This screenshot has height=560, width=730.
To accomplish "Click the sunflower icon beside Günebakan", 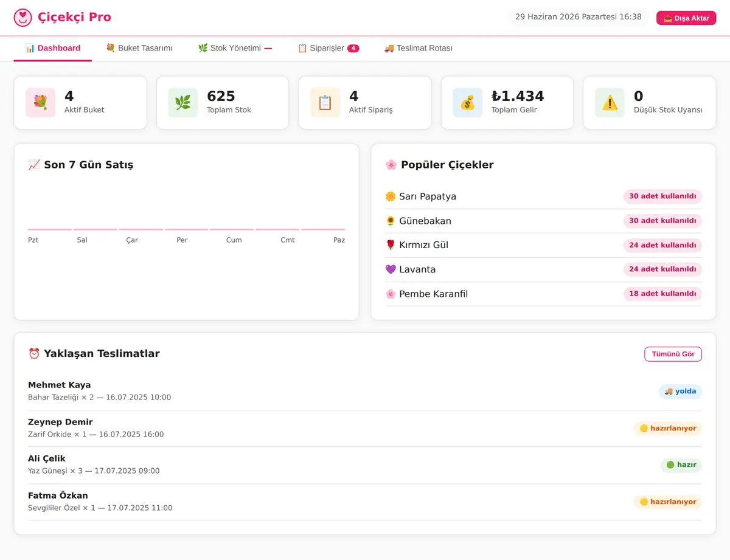I will (391, 221).
